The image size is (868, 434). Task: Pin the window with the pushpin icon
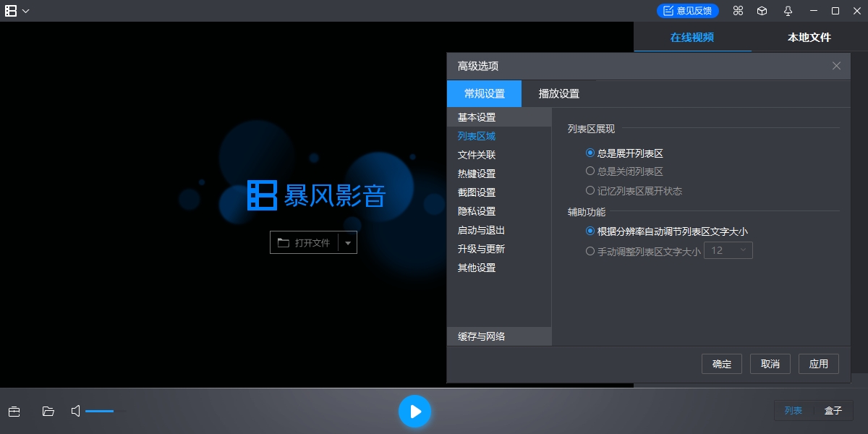(x=788, y=11)
